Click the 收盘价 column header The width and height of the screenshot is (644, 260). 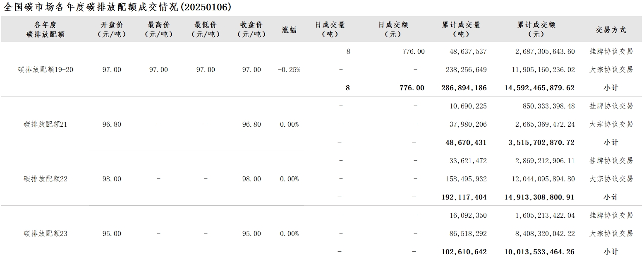tap(251, 29)
